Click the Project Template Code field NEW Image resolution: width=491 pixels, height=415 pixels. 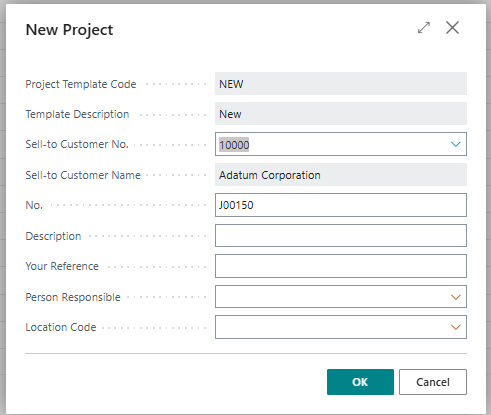(x=341, y=84)
